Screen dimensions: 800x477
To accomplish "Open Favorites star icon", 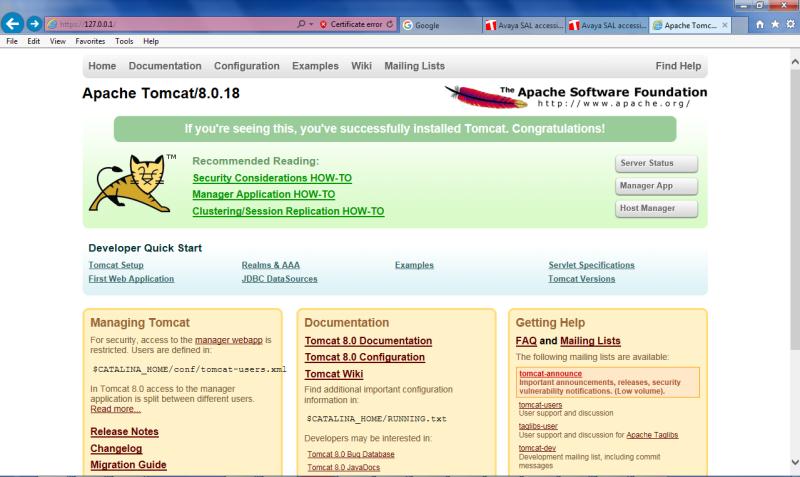I will pyautogui.click(x=775, y=24).
